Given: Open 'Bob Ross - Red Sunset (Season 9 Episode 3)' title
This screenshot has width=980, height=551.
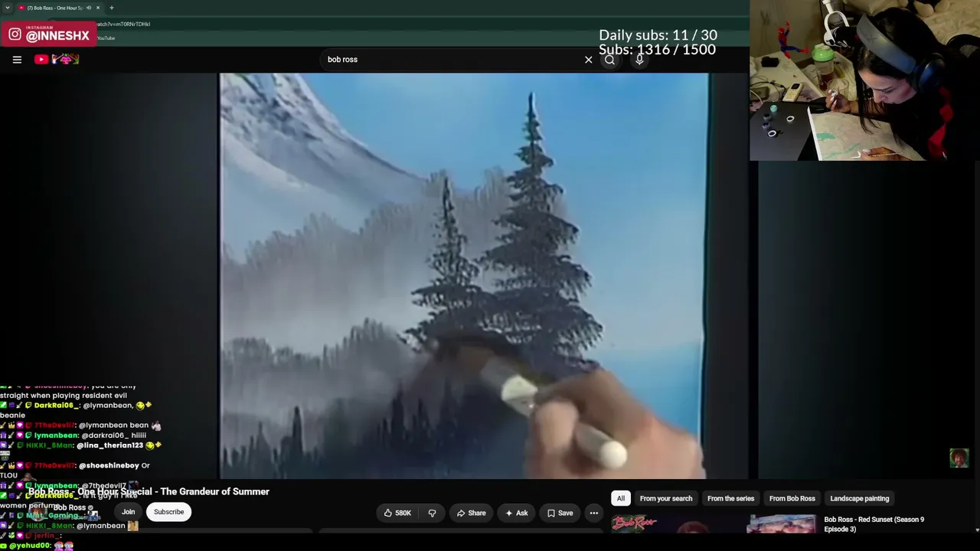Looking at the screenshot, I should (874, 524).
